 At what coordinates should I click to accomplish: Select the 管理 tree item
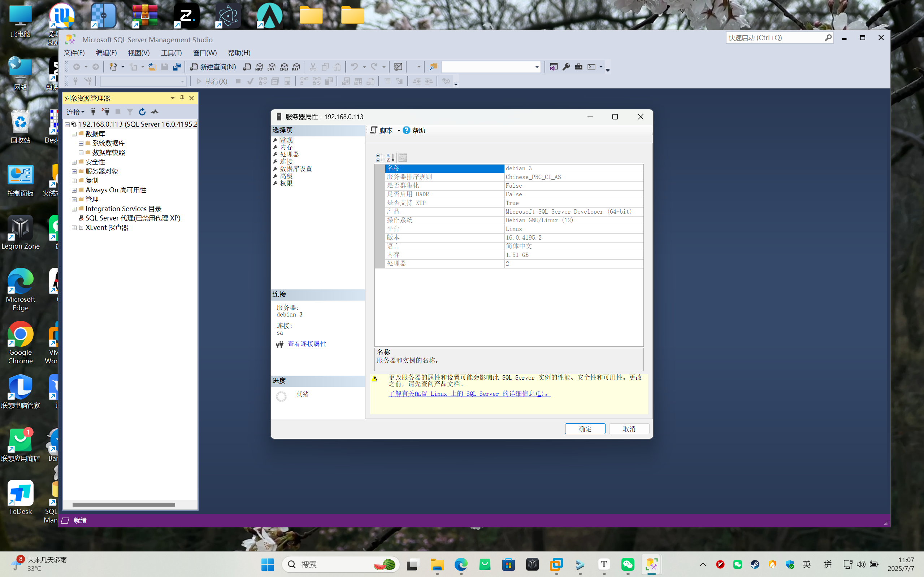[x=92, y=199]
